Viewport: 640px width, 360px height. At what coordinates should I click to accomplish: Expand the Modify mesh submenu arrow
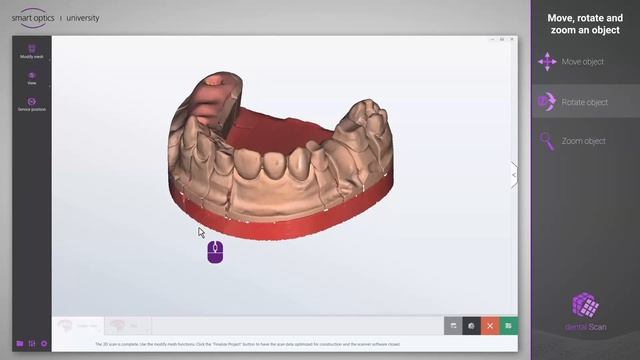49,60
